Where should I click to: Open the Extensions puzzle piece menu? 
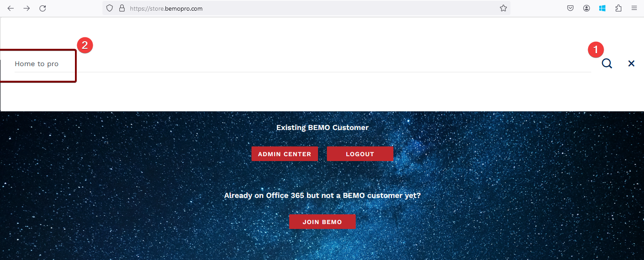point(618,8)
